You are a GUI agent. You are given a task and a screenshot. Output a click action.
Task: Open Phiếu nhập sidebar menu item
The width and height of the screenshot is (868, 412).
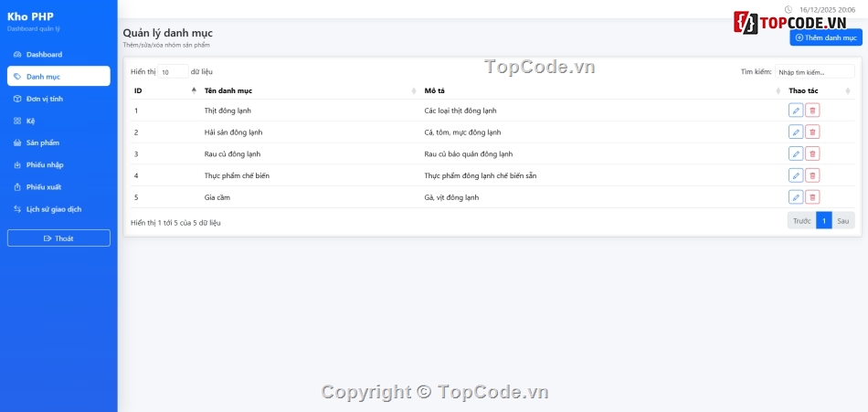45,164
